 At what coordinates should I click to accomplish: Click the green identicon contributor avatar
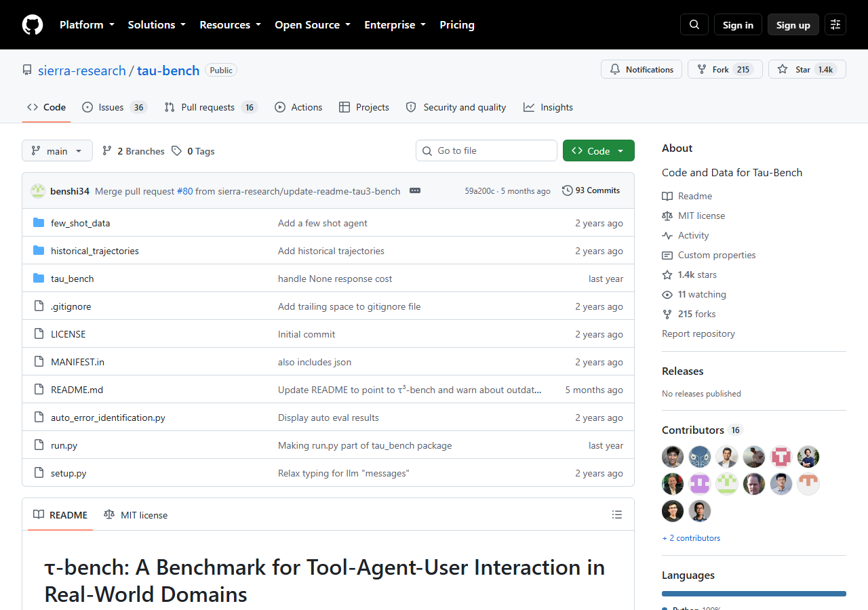tap(727, 484)
